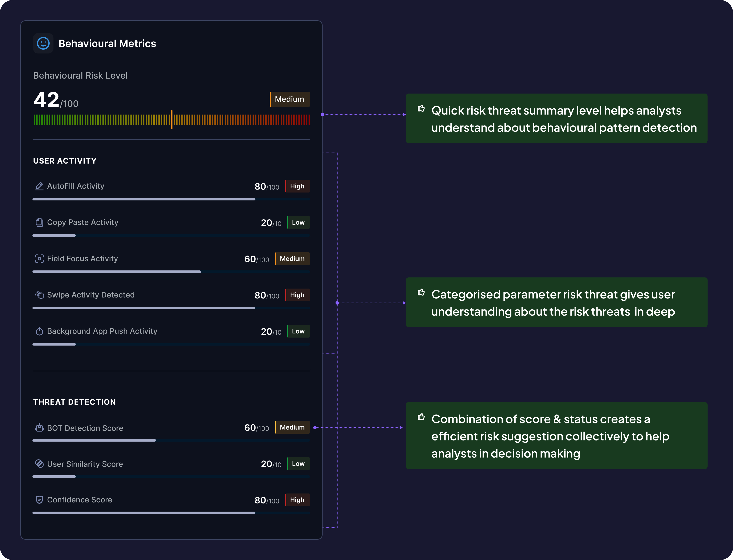Click Medium badge for BOT Detection Score
733x560 pixels.
(292, 427)
